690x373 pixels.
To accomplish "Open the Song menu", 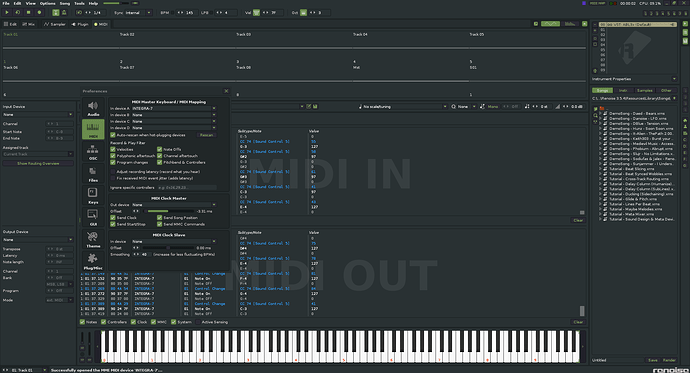I will click(x=65, y=3).
